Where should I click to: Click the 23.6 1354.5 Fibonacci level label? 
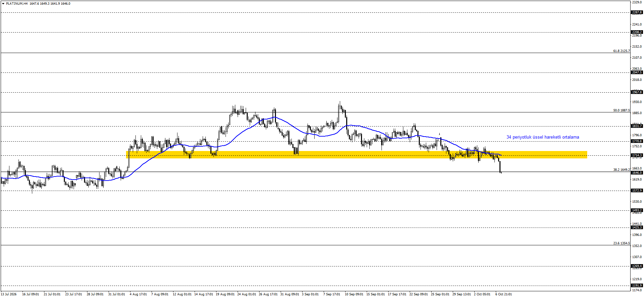pos(621,243)
